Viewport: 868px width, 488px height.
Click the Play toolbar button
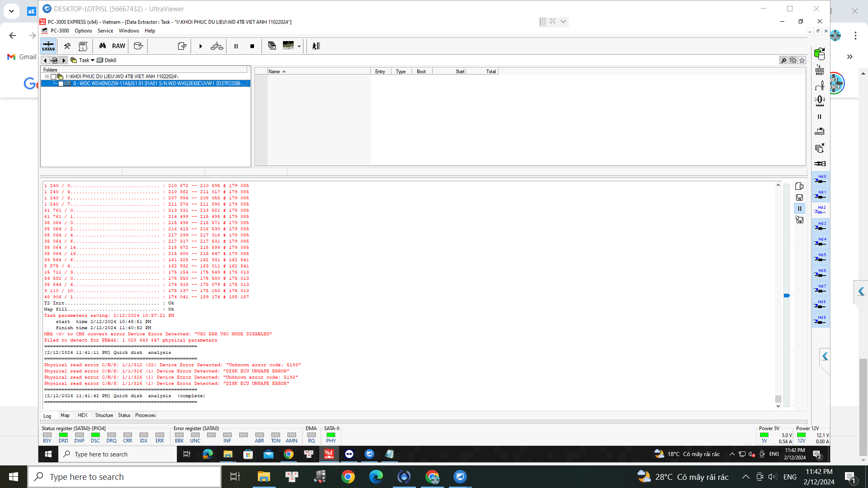pos(201,46)
